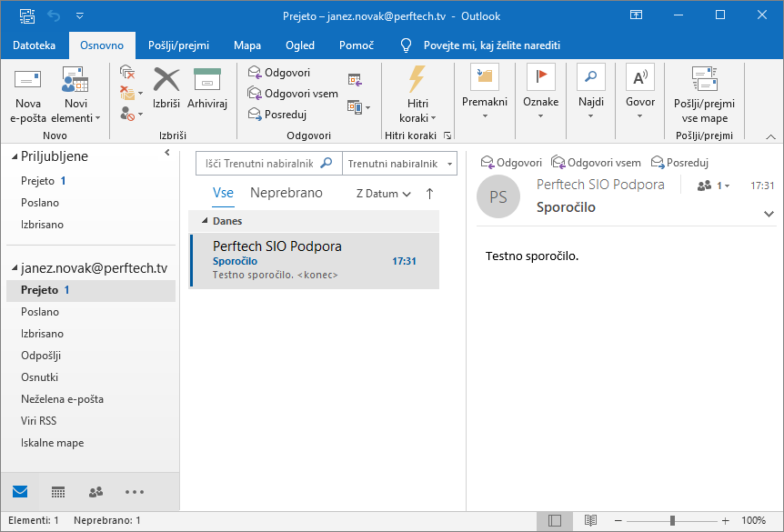The width and height of the screenshot is (784, 532).
Task: Select Prejeto under the janez.novak account
Action: [x=91, y=290]
